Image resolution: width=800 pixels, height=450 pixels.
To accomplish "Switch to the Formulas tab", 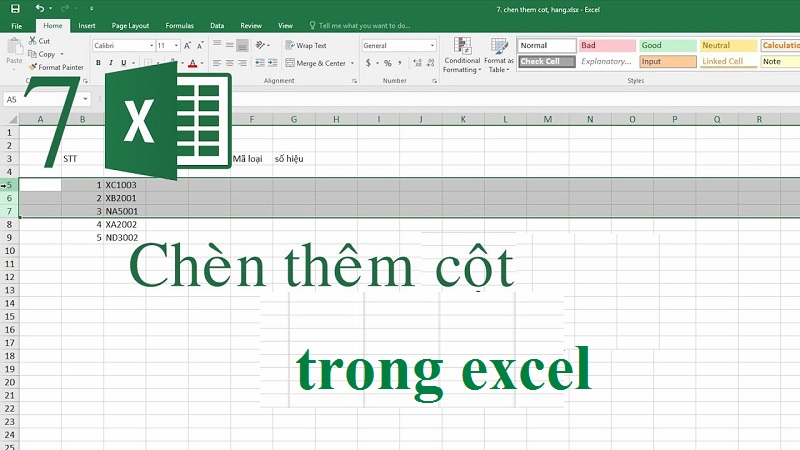I will pos(180,26).
